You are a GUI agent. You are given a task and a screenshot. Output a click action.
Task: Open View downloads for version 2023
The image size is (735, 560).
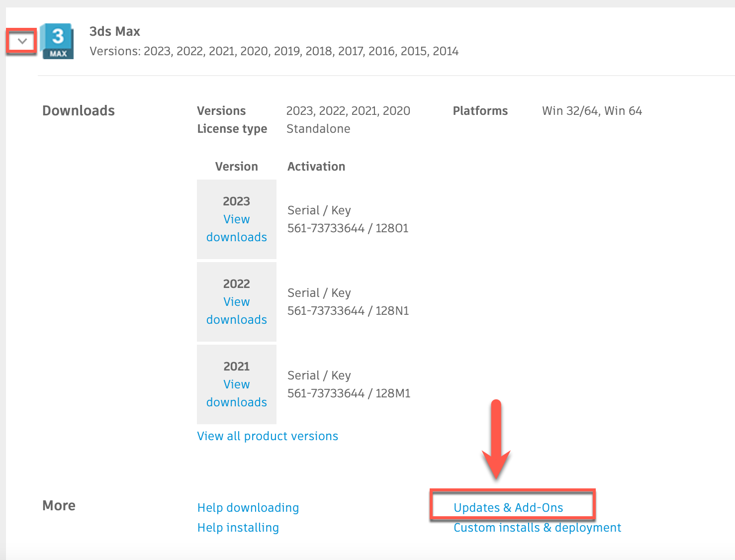click(x=237, y=228)
